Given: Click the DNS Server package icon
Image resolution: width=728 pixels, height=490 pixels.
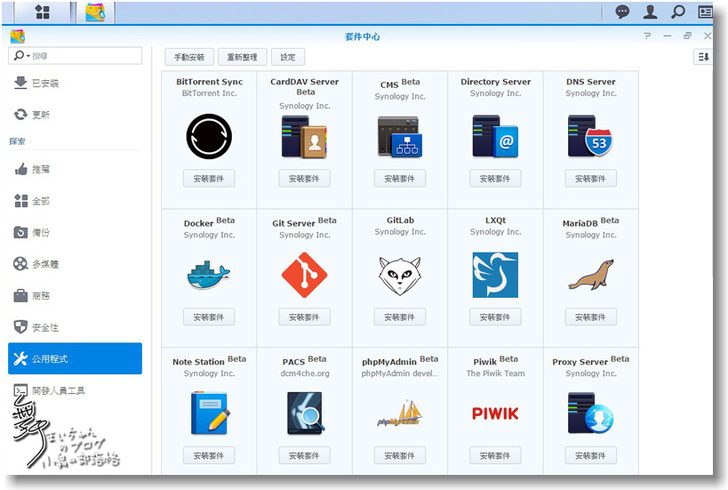Looking at the screenshot, I should [590, 136].
